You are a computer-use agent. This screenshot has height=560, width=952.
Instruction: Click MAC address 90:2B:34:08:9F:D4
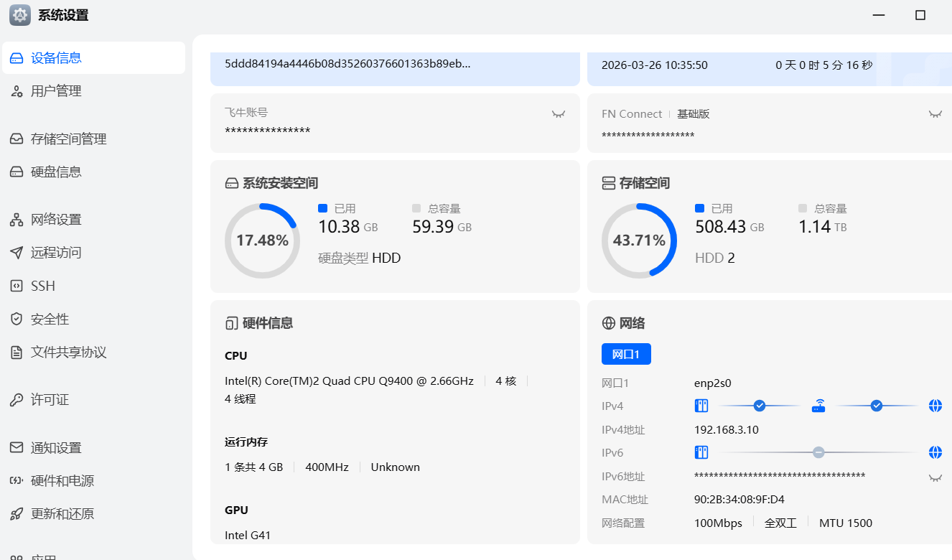tap(739, 499)
